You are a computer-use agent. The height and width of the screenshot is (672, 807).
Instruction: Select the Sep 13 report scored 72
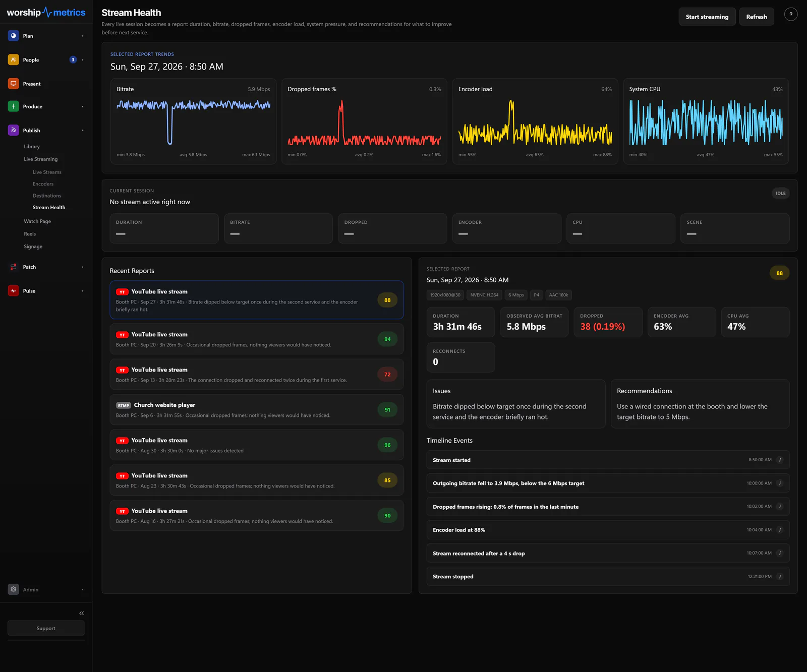[257, 375]
